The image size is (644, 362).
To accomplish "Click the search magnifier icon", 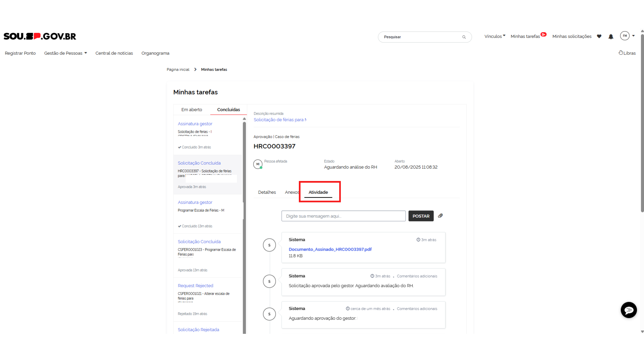I will (x=464, y=37).
